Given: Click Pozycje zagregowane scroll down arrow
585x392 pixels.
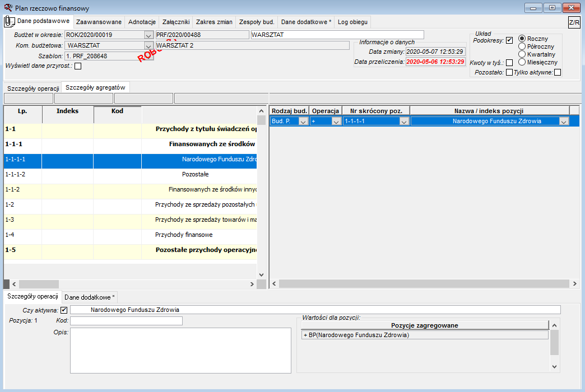Looking at the screenshot, I should click(554, 367).
